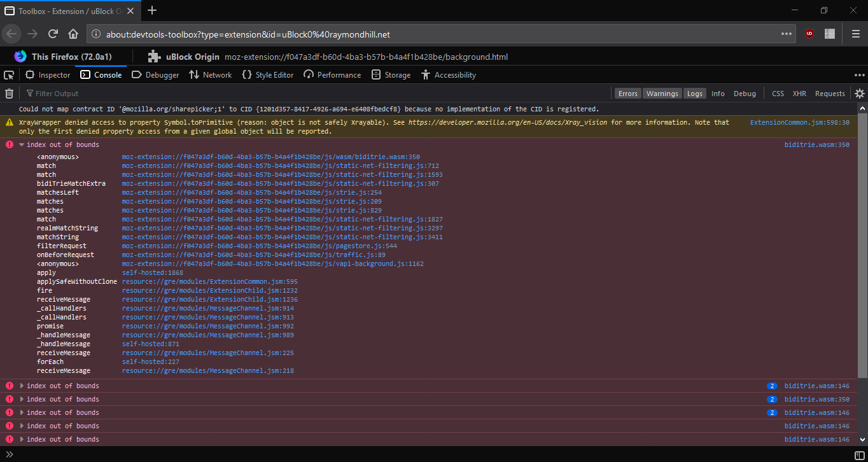Viewport: 868px width, 462px height.
Task: Click the element picker icon
Action: click(9, 74)
